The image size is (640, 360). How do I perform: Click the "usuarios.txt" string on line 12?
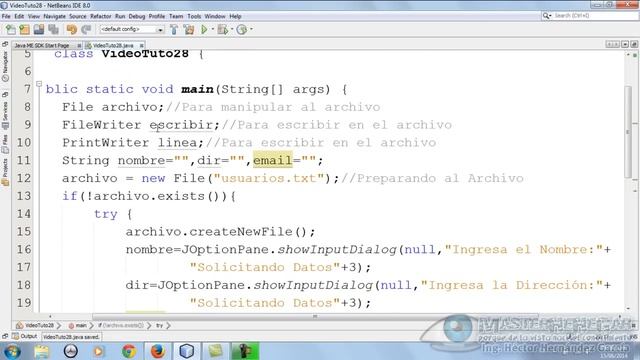269,178
